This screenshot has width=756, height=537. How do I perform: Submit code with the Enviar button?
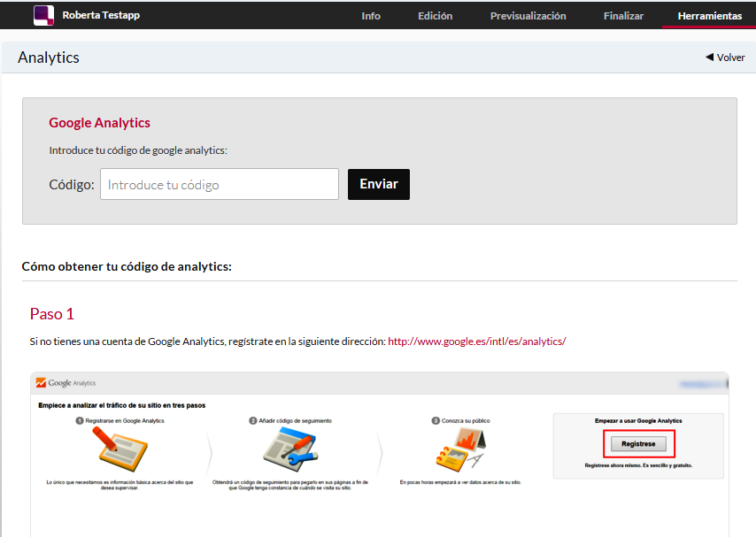(x=379, y=184)
